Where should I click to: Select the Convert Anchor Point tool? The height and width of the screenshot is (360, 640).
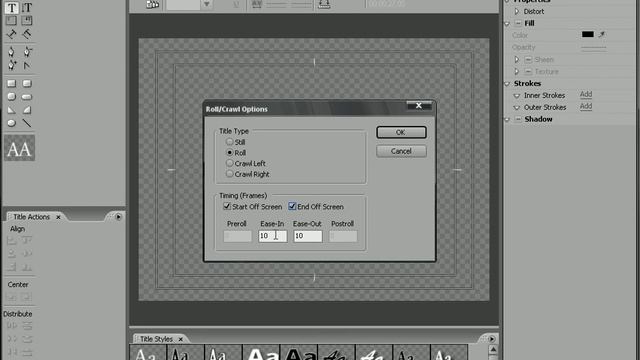[x=27, y=65]
